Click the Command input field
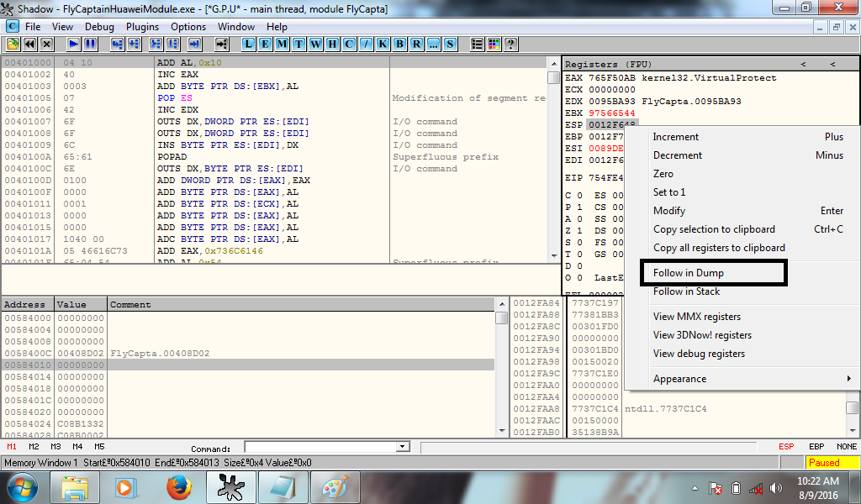 [321, 447]
